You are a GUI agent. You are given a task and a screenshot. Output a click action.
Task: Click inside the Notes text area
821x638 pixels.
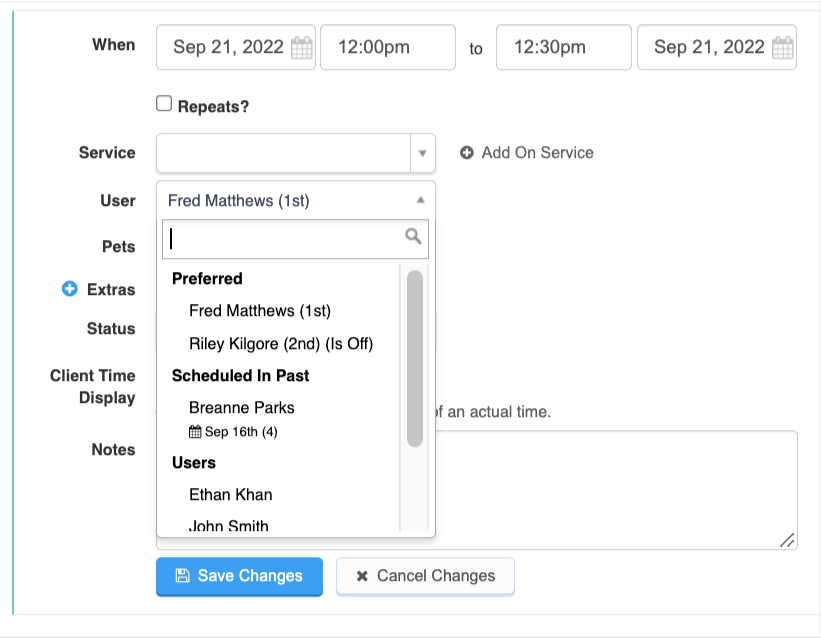[x=616, y=490]
